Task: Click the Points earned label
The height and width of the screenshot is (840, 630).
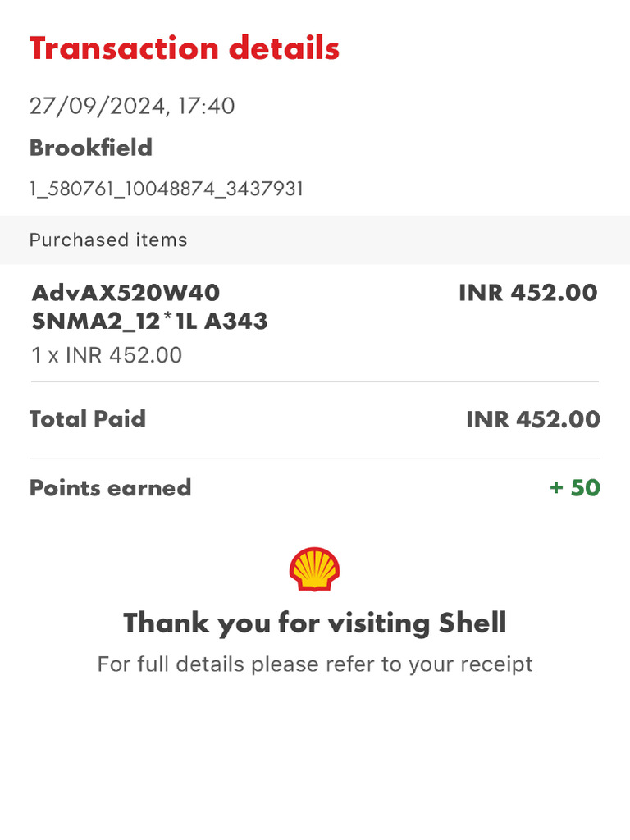Action: pos(110,488)
